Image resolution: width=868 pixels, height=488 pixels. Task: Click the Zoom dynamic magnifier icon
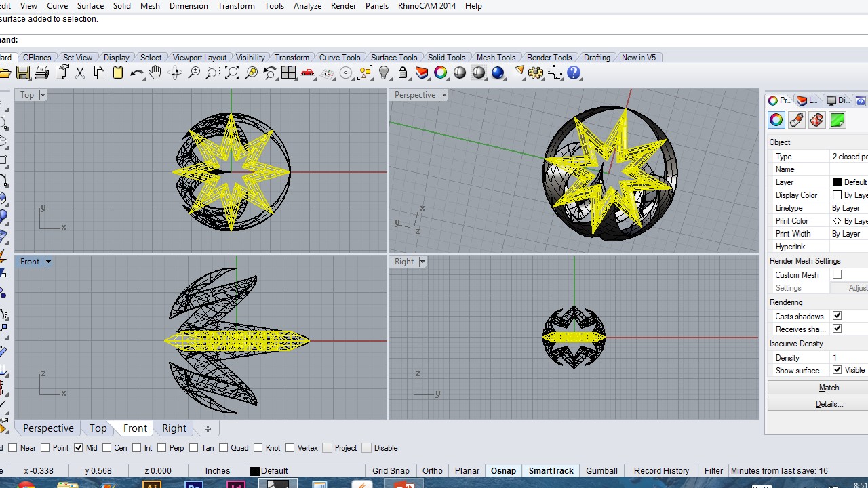pyautogui.click(x=194, y=73)
